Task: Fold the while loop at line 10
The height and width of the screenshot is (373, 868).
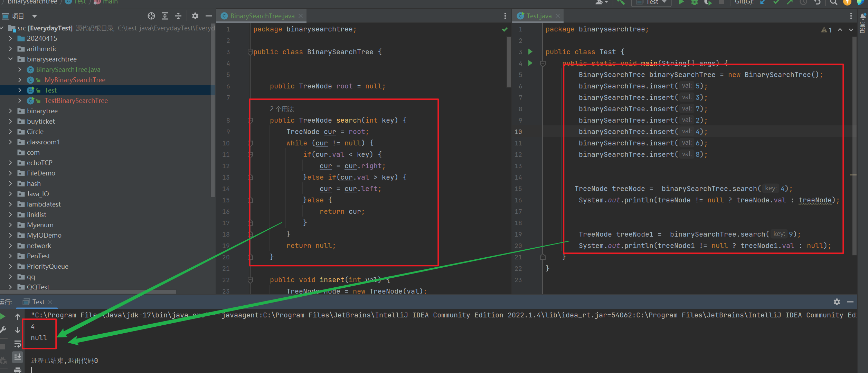Action: 250,143
